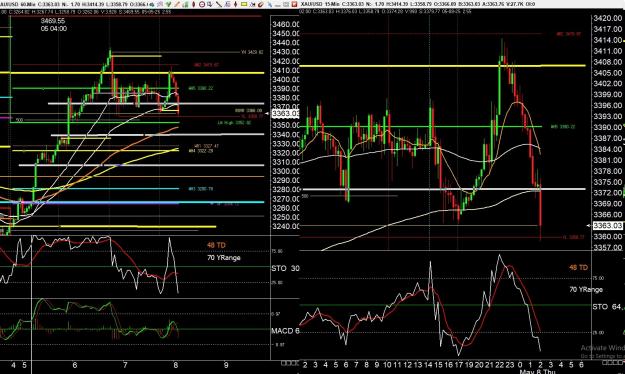Viewport: 625px width, 374px height.
Task: Click the red diamond toolbar icon
Action: coord(193,4)
